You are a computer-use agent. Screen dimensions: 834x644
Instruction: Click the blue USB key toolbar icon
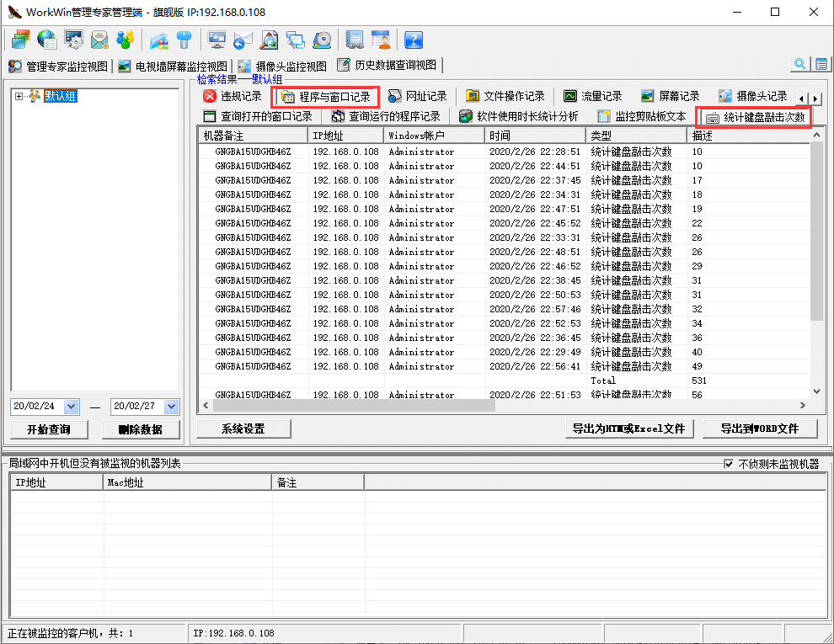(x=184, y=40)
